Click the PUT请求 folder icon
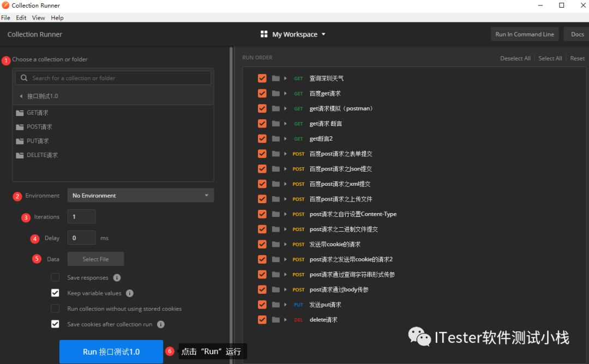589x364 pixels. (20, 141)
